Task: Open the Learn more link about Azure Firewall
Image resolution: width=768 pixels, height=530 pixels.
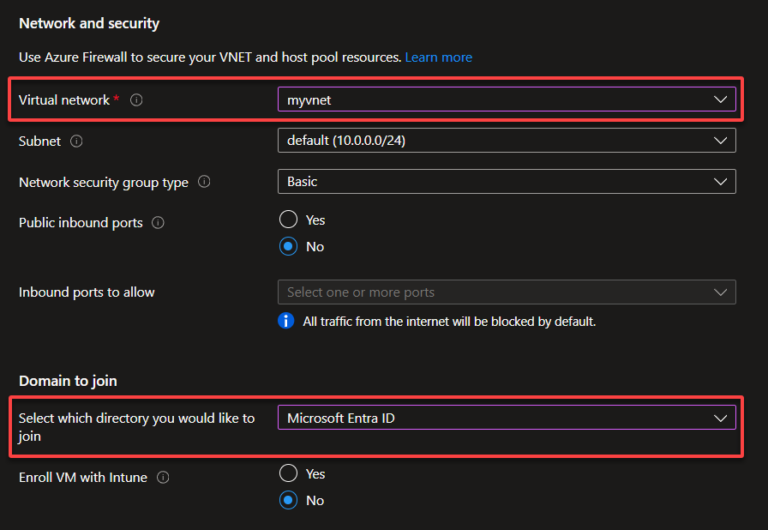Action: pyautogui.click(x=438, y=57)
